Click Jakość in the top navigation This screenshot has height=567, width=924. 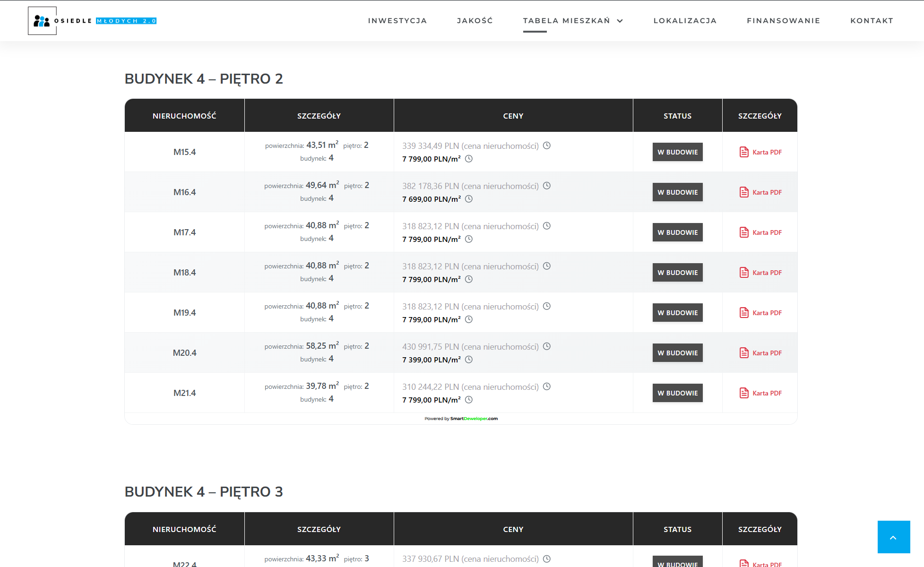(x=475, y=21)
